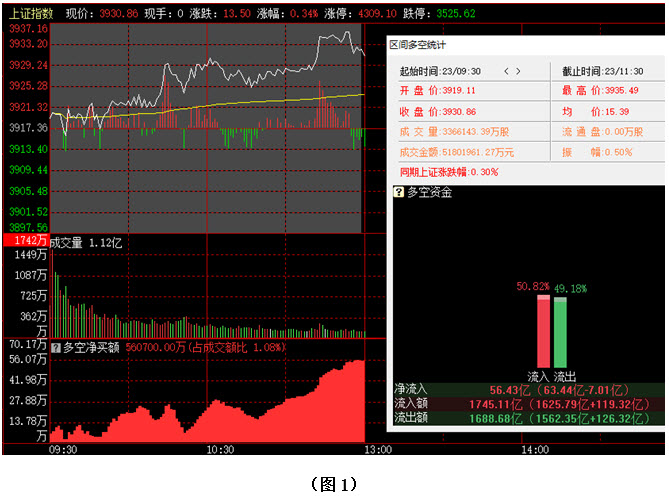Click the red 流入 inflow bar

543,331
